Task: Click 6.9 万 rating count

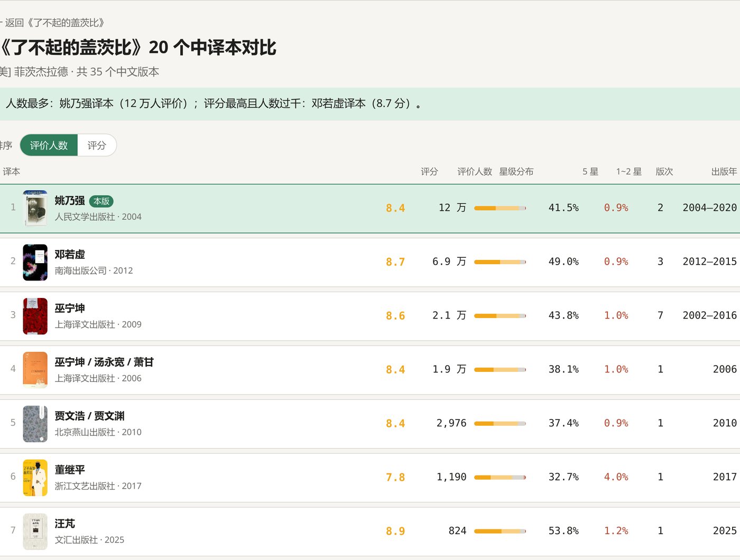Action: click(449, 262)
